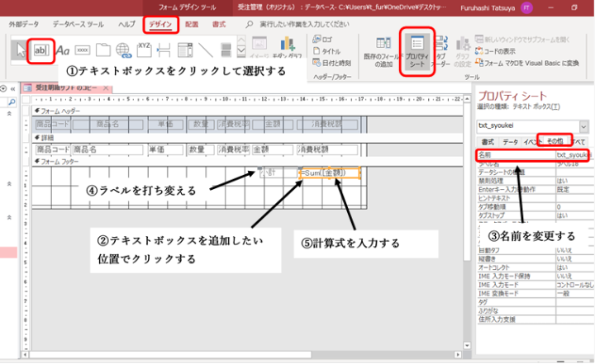Click the 名前 property value field
The height and width of the screenshot is (364, 595).
[x=571, y=155]
